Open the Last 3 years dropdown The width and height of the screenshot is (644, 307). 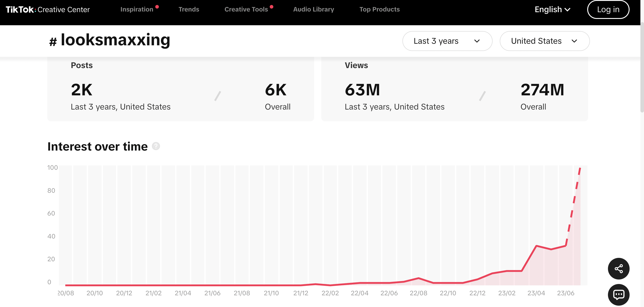point(447,41)
